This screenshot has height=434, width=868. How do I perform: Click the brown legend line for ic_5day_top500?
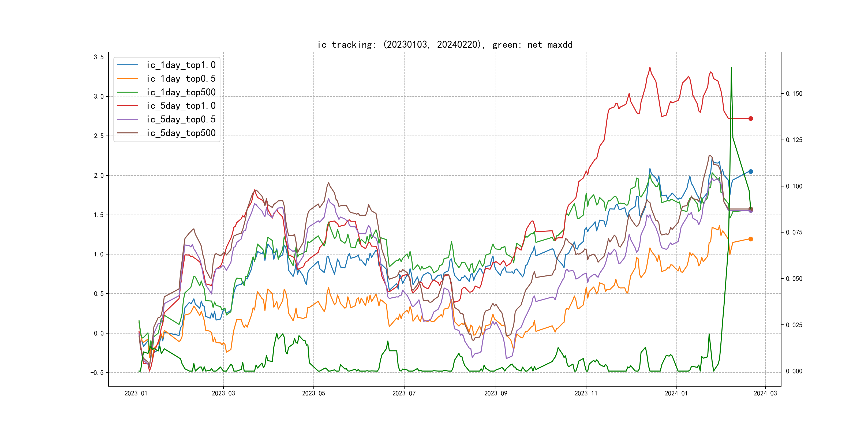click(x=127, y=133)
